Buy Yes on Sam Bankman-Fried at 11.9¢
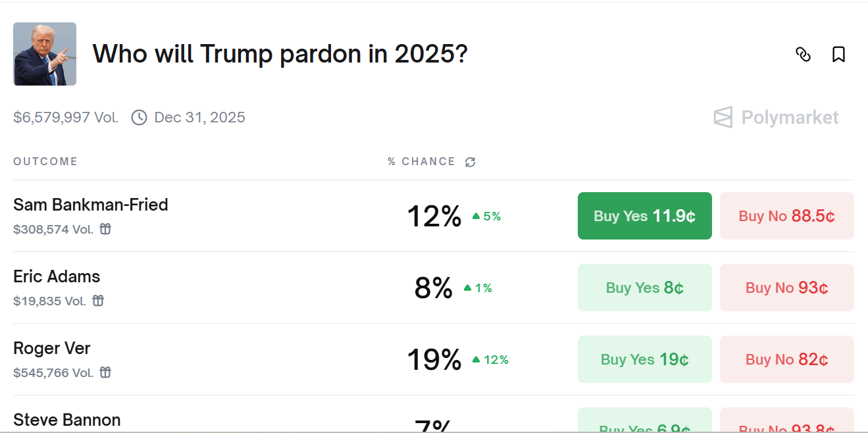868x433 pixels. coord(644,216)
